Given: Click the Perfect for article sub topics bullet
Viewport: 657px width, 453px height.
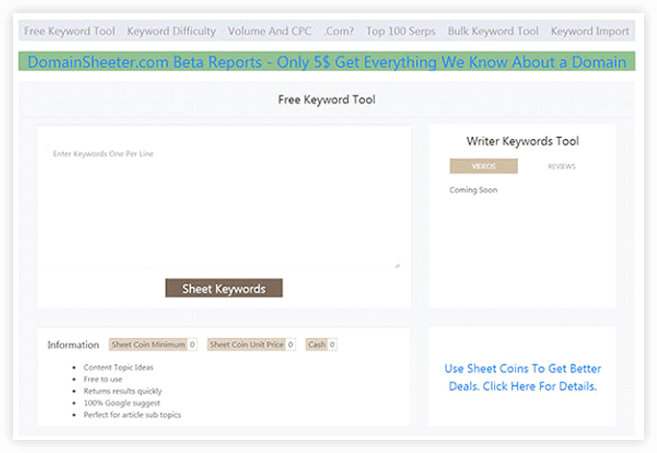Looking at the screenshot, I should (x=132, y=415).
